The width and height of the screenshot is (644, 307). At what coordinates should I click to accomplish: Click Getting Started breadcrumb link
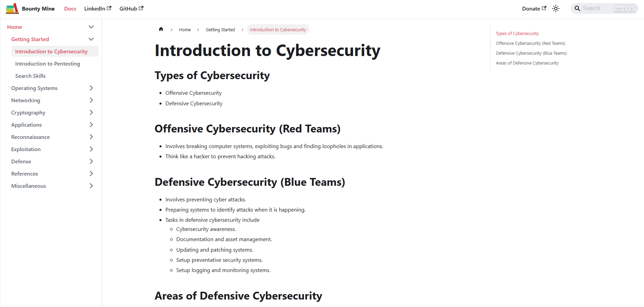pyautogui.click(x=220, y=30)
